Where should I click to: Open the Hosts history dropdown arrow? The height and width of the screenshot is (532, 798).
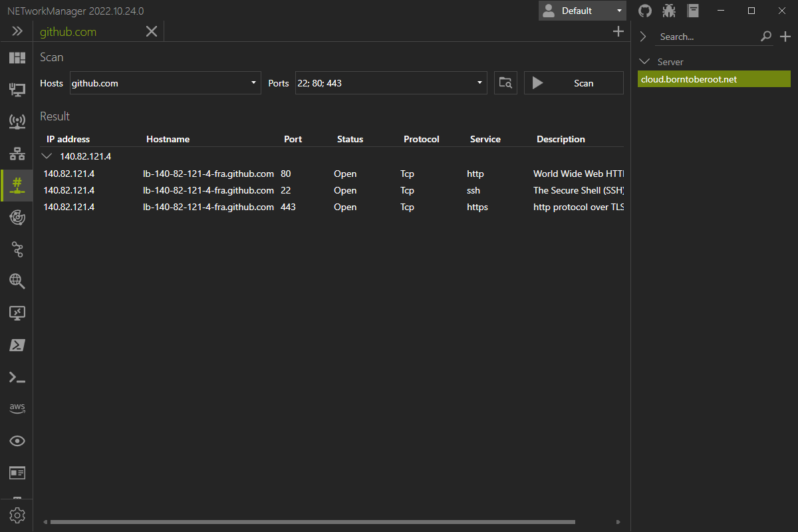pyautogui.click(x=253, y=83)
